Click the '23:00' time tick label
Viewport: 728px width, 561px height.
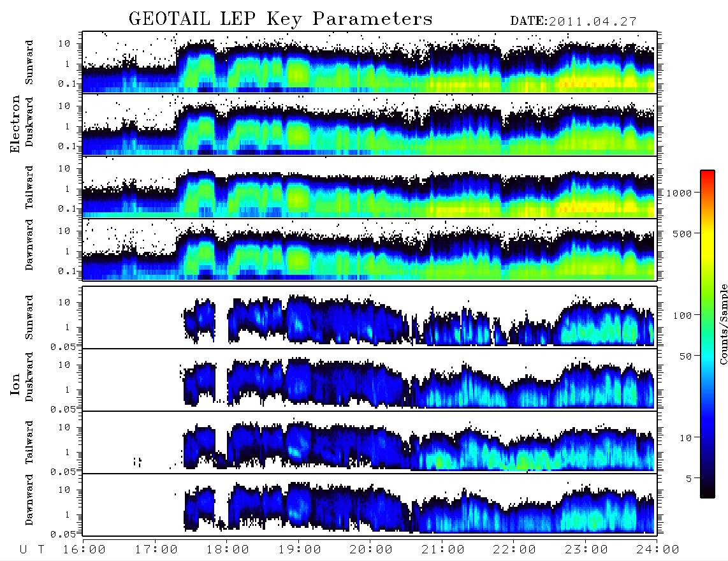click(586, 550)
